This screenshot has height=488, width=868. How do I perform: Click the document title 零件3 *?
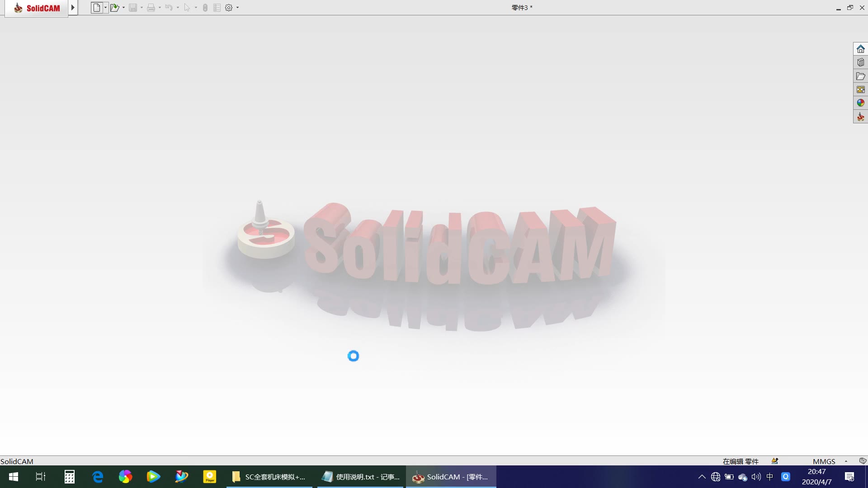click(x=522, y=8)
